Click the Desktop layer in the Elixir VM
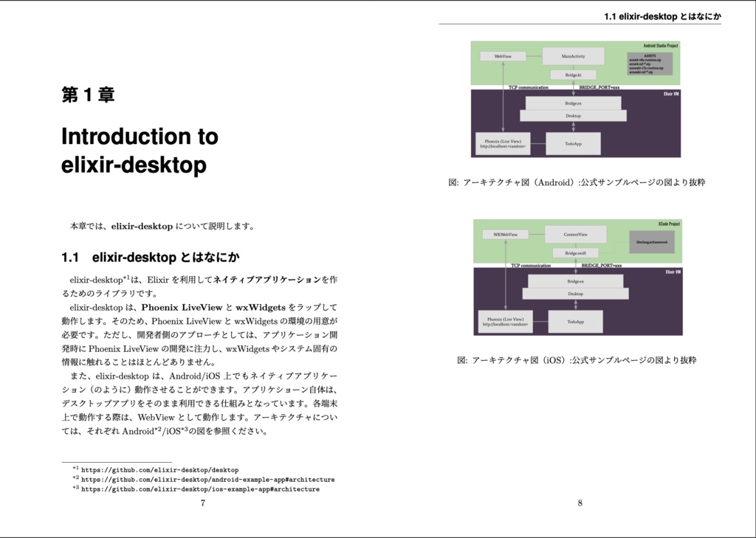This screenshot has width=756, height=538. click(x=574, y=117)
